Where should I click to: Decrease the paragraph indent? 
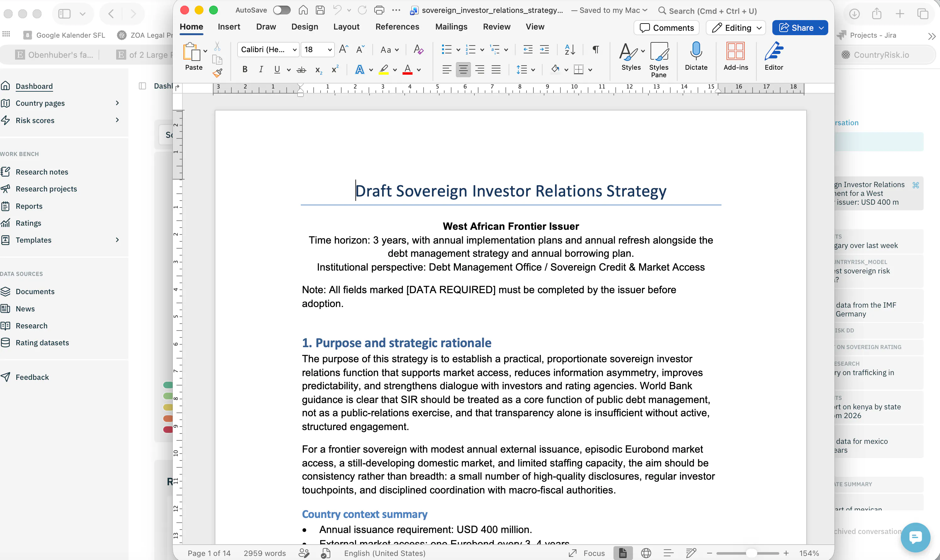pos(528,49)
